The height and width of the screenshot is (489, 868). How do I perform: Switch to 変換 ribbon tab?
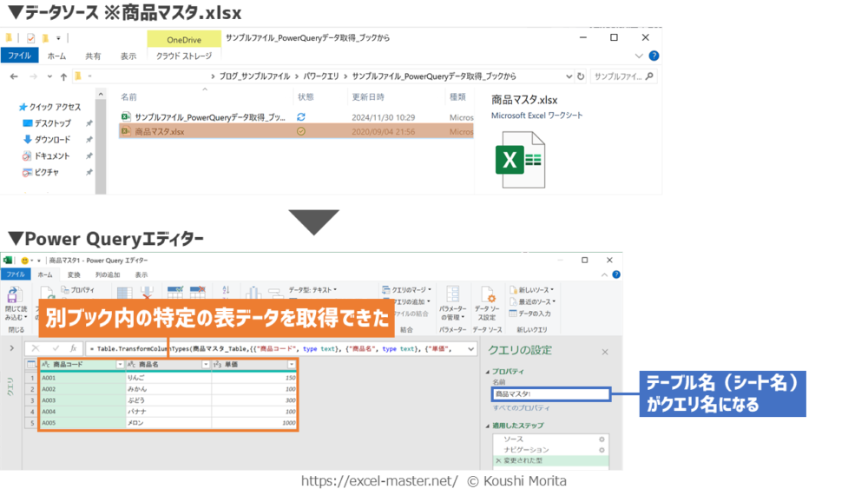click(74, 274)
